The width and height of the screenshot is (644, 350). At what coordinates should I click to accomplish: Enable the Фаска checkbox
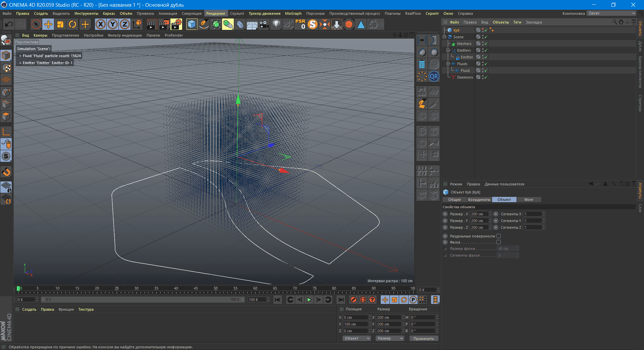(499, 242)
